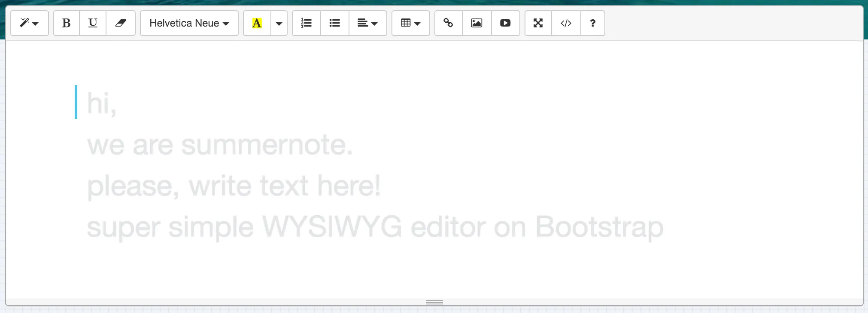Click the line 'please, write text here!'
The width and height of the screenshot is (868, 313).
tap(234, 186)
